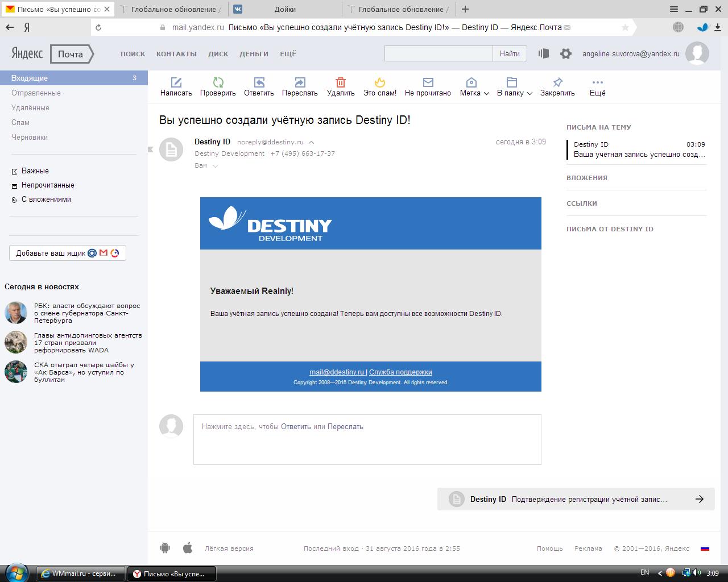728x582 pixels.
Task: Click Добавьте ваш ящик button
Action: coord(68,253)
